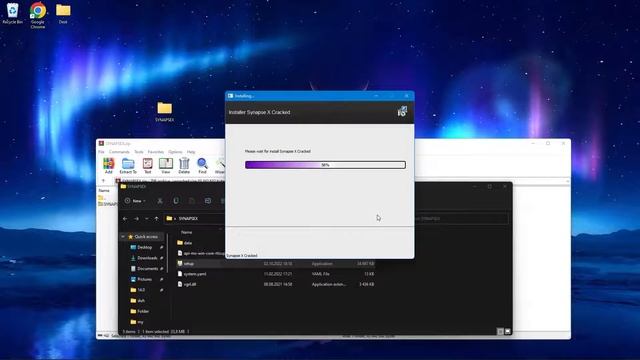Image resolution: width=640 pixels, height=360 pixels.
Task: Open the New dropdown in Explorer
Action: point(136,201)
